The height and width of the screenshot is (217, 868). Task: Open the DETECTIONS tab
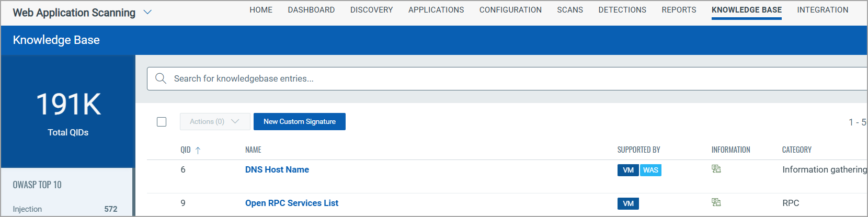tap(622, 10)
